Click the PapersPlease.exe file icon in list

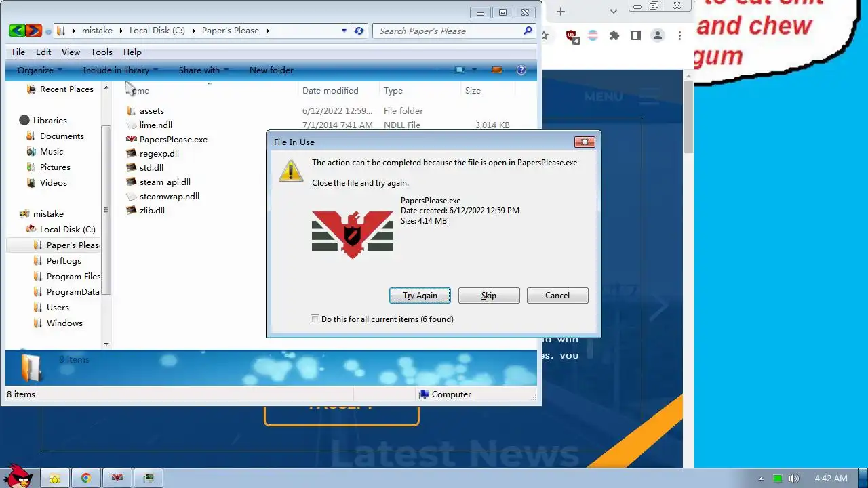[132, 139]
